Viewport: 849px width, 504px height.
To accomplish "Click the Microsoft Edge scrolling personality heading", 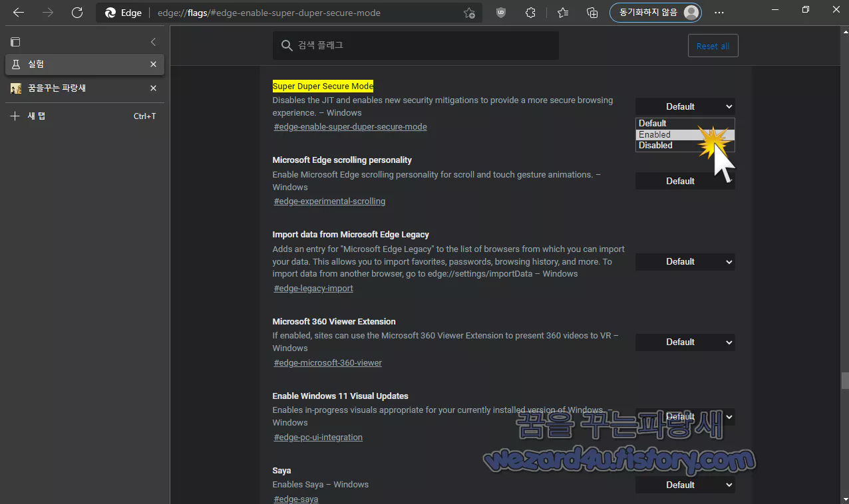I will pyautogui.click(x=342, y=160).
